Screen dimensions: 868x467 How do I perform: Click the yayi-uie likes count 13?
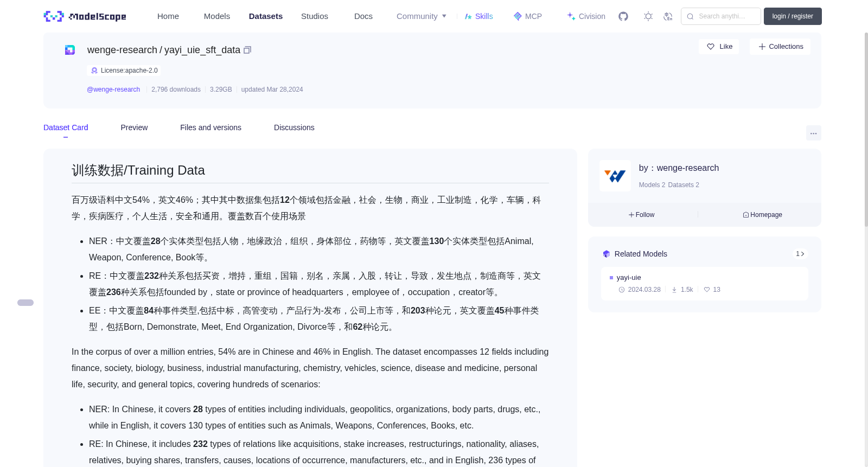coord(712,290)
